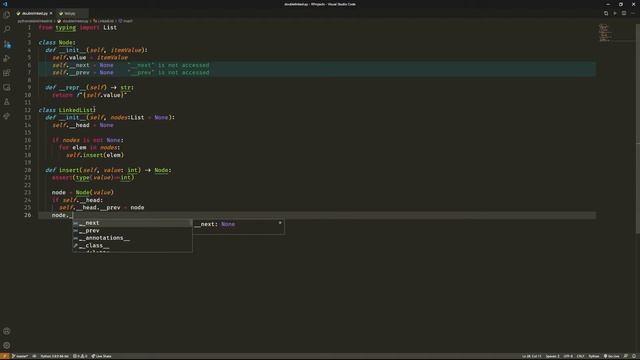This screenshot has height=360, width=640.
Task: Close the doublelinked.py tab
Action: 51,13
